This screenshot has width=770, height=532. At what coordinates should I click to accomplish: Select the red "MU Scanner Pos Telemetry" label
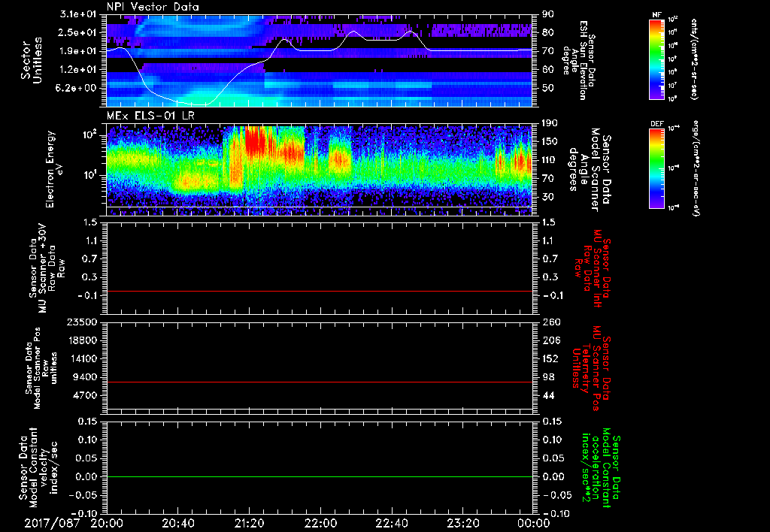[591, 368]
